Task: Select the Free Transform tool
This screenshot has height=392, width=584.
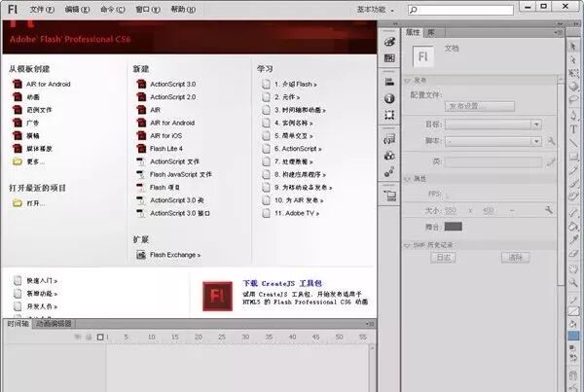Action: pyautogui.click(x=573, y=73)
